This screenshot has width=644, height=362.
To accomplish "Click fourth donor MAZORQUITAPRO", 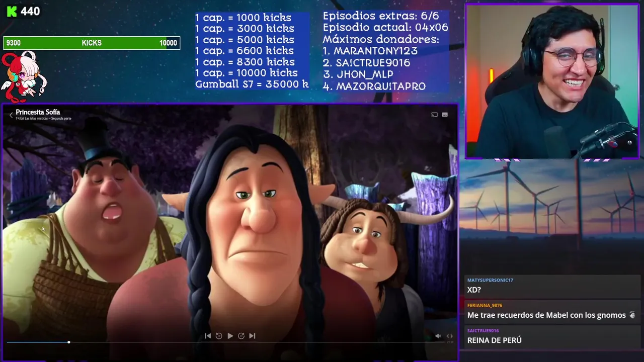I will click(x=374, y=86).
